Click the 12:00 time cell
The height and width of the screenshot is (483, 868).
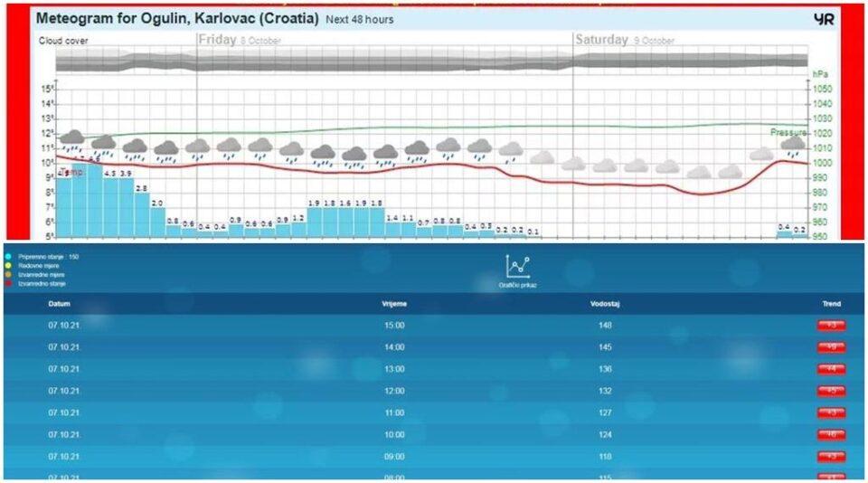click(x=394, y=391)
